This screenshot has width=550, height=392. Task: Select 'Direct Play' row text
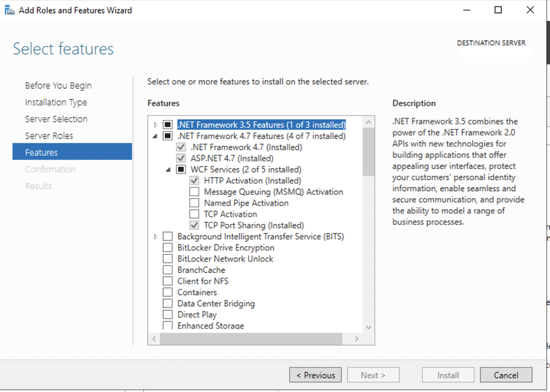tap(197, 314)
